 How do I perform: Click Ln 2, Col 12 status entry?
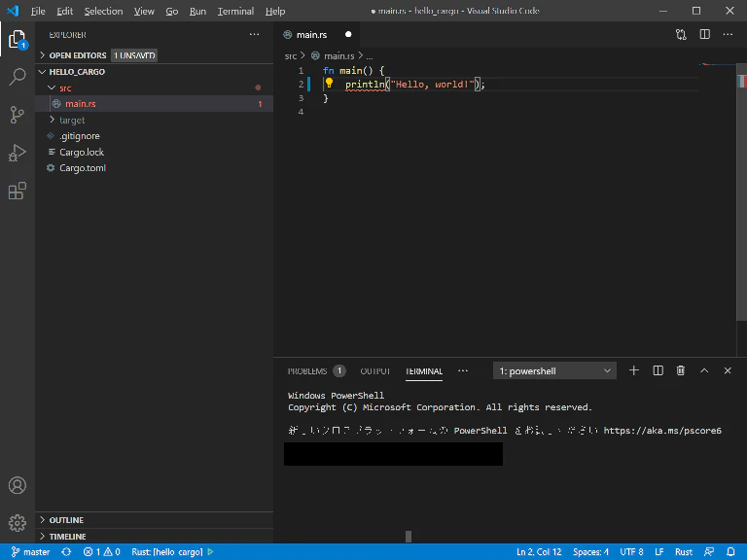pyautogui.click(x=539, y=552)
